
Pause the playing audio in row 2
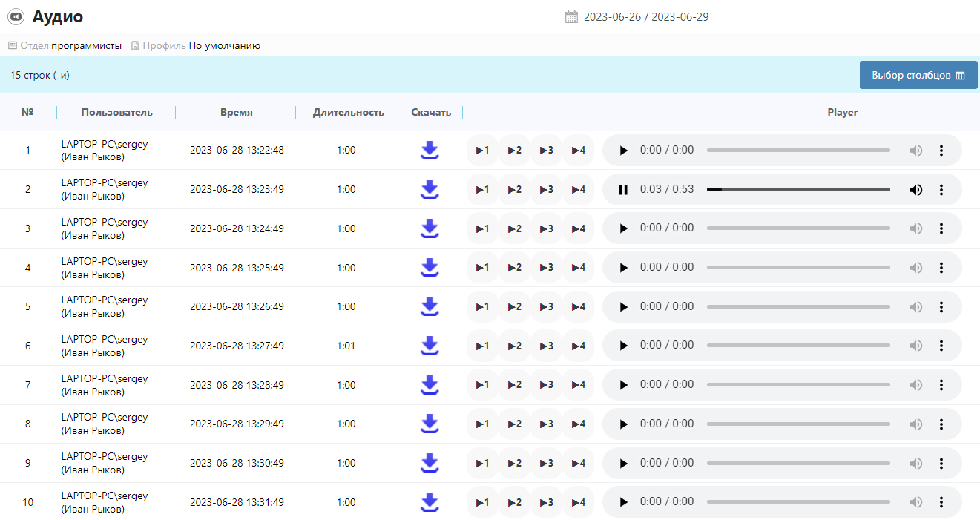point(623,190)
